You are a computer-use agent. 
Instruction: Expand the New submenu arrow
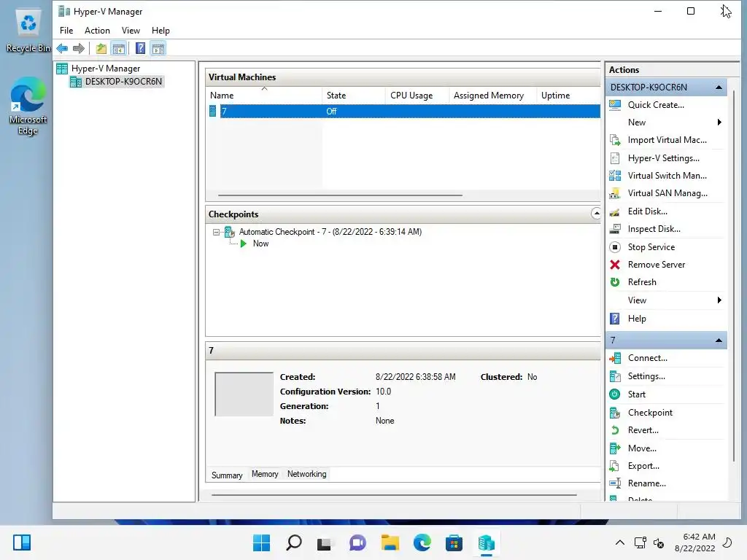[x=719, y=122]
